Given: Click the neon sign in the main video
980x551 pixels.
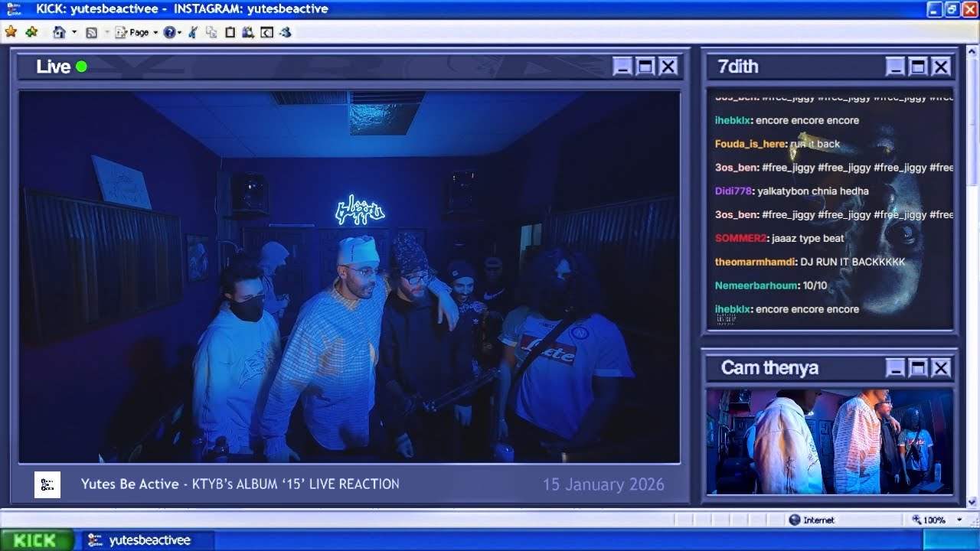Looking at the screenshot, I should pos(360,209).
